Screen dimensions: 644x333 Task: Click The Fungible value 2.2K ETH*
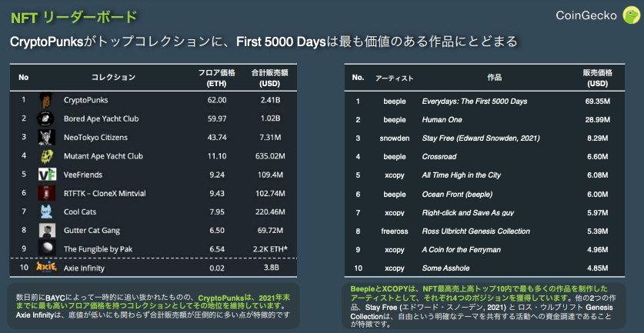269,249
